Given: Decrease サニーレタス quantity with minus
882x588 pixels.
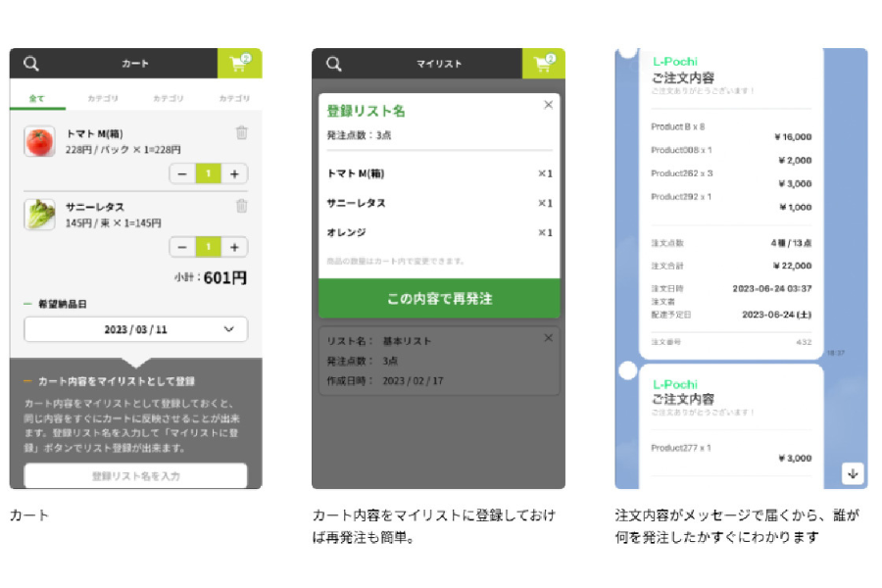Looking at the screenshot, I should (x=182, y=247).
